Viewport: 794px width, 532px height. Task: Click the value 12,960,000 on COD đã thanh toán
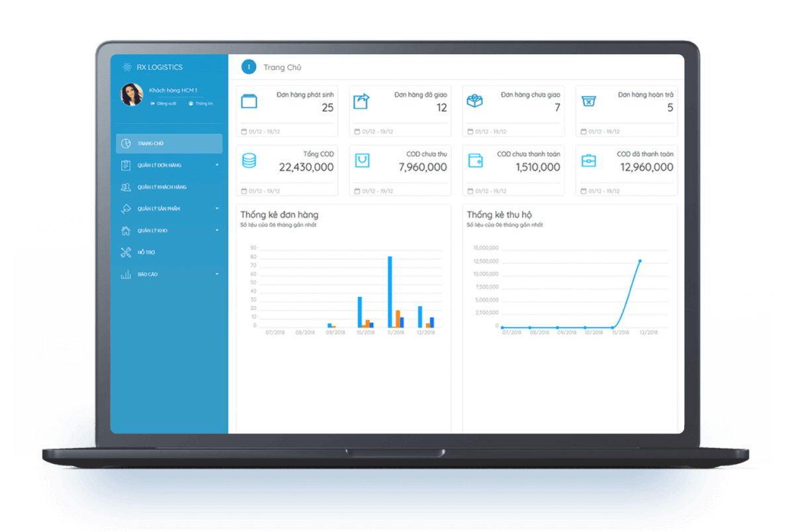tap(647, 168)
